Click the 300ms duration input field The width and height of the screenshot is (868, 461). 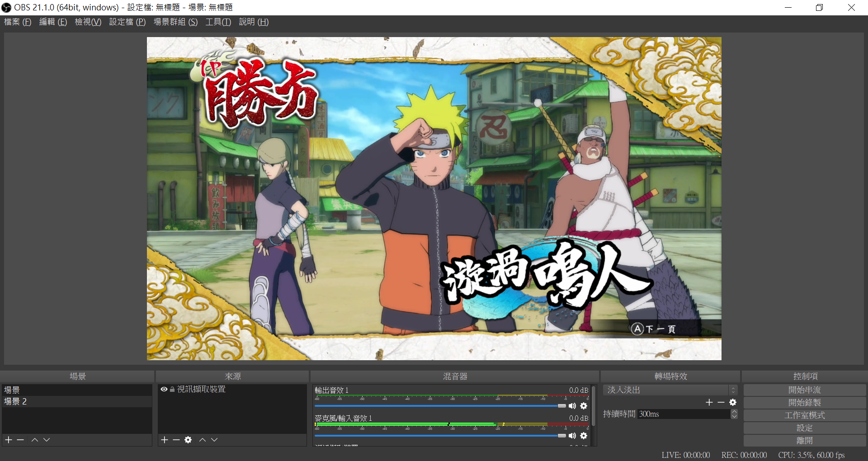coord(684,414)
